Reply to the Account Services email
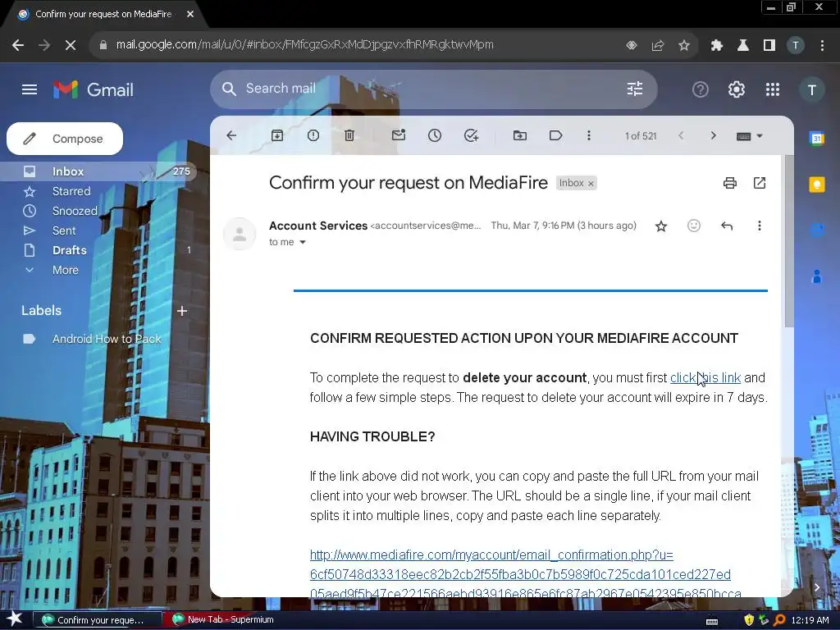Screen dimensions: 840x630 point(727,226)
